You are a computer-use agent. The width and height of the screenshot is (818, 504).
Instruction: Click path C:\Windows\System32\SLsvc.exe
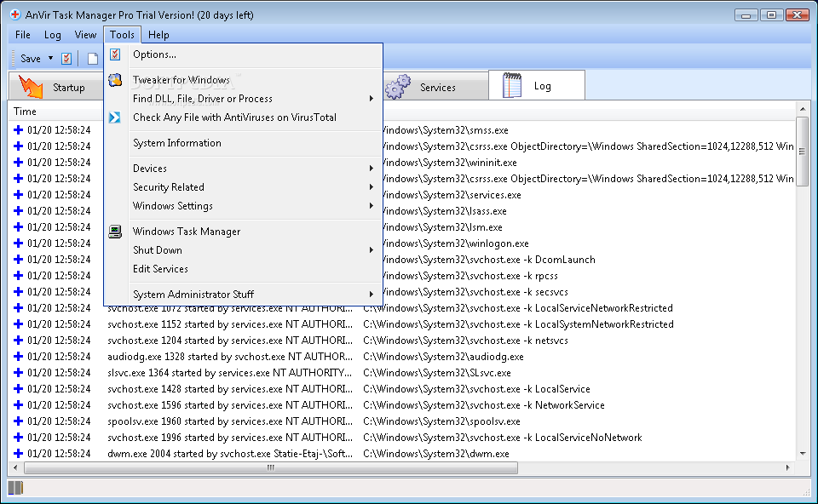437,373
